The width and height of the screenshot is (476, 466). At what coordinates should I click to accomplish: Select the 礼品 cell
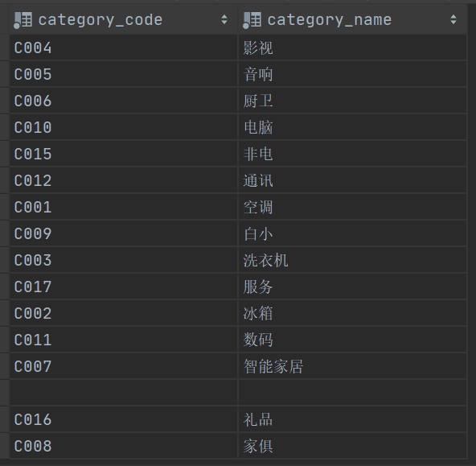(x=352, y=419)
